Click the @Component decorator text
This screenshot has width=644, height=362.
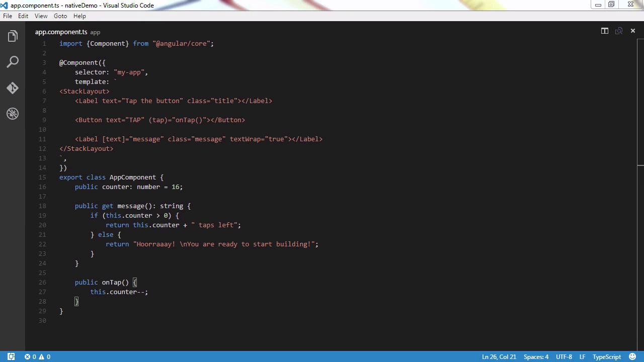(x=79, y=62)
